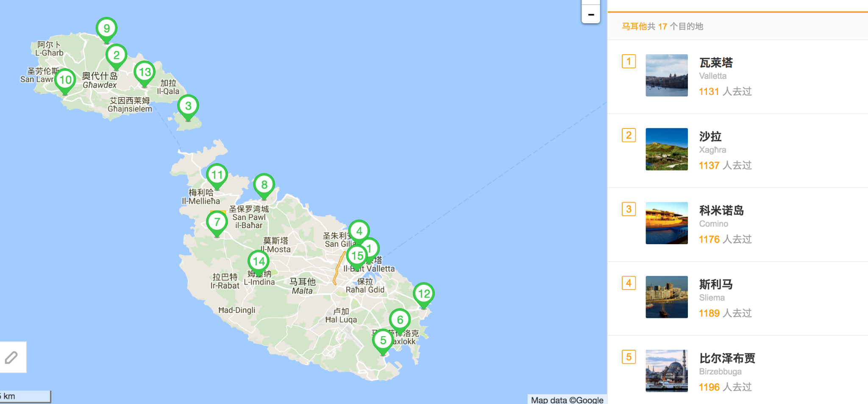Click the pencil edit icon
Image resolution: width=868 pixels, height=404 pixels.
coord(11,357)
